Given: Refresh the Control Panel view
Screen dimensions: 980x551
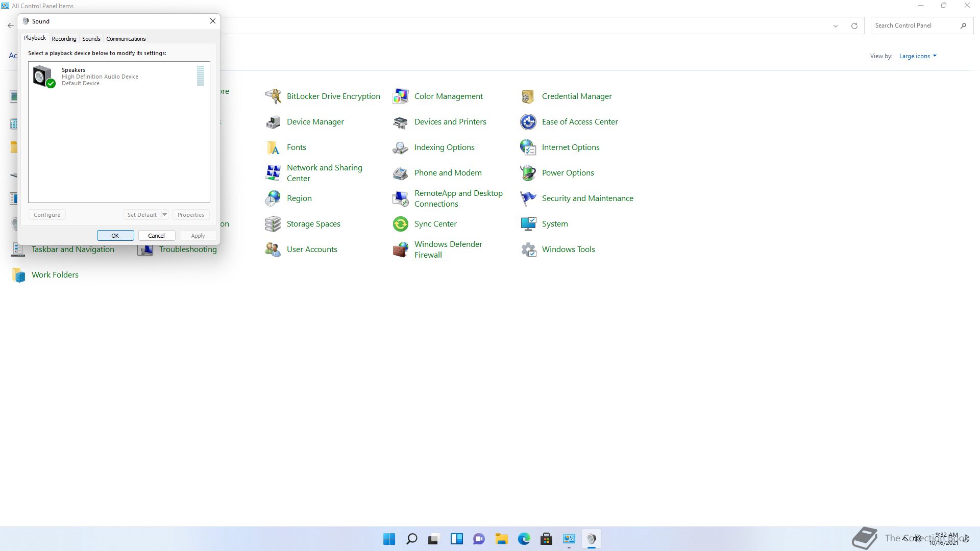Looking at the screenshot, I should click(x=854, y=26).
